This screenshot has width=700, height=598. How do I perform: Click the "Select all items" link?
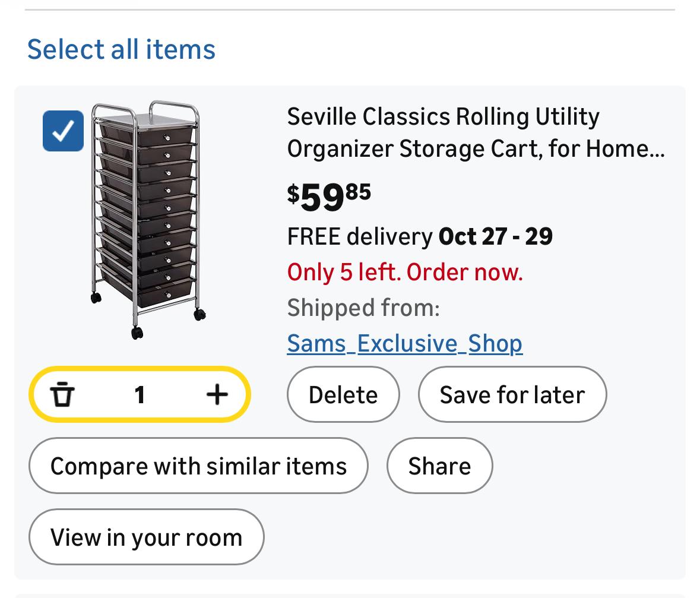click(x=121, y=49)
